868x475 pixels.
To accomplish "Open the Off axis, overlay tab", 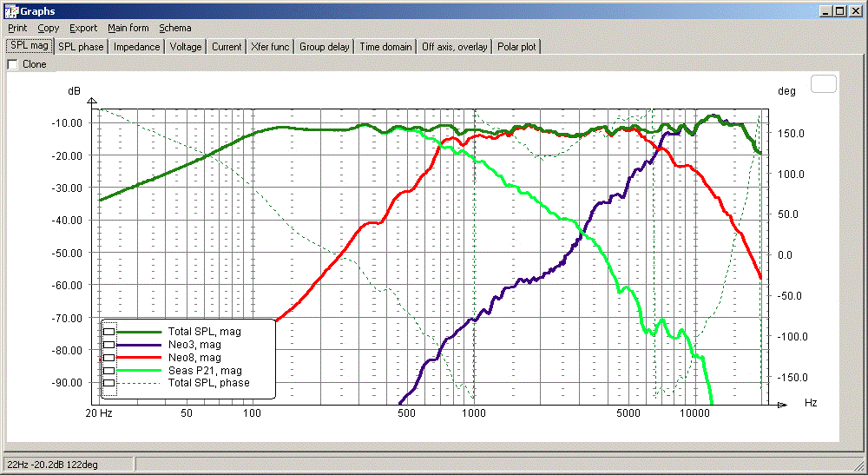I will pyautogui.click(x=455, y=47).
